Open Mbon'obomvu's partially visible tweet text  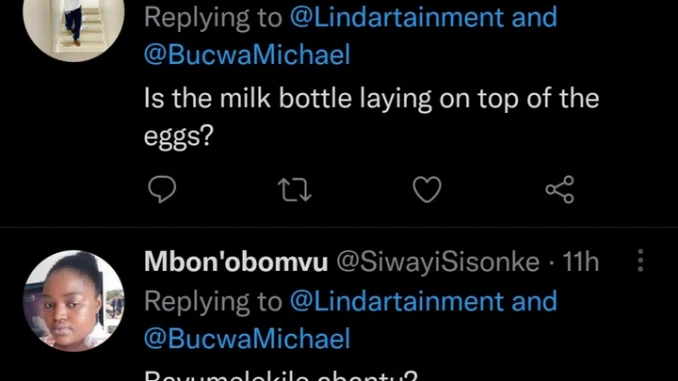[x=281, y=375]
